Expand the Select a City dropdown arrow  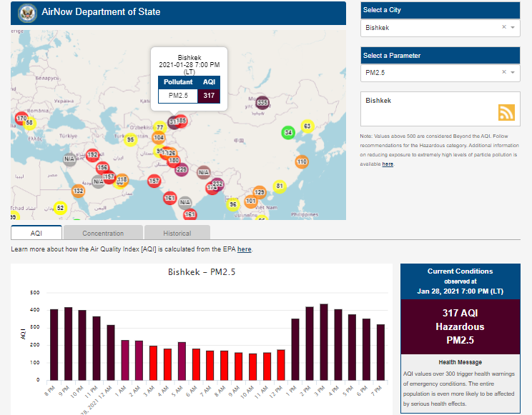pyautogui.click(x=513, y=28)
